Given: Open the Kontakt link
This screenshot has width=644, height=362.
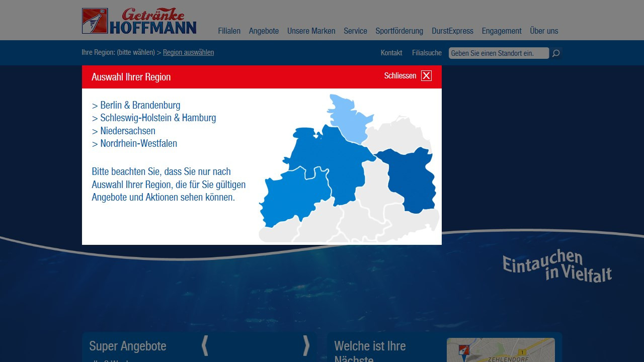Looking at the screenshot, I should click(x=391, y=53).
